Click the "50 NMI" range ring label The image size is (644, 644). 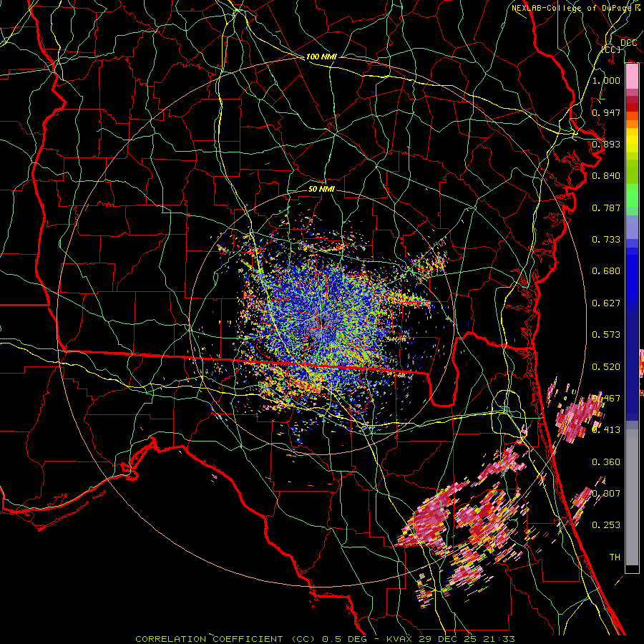point(321,189)
